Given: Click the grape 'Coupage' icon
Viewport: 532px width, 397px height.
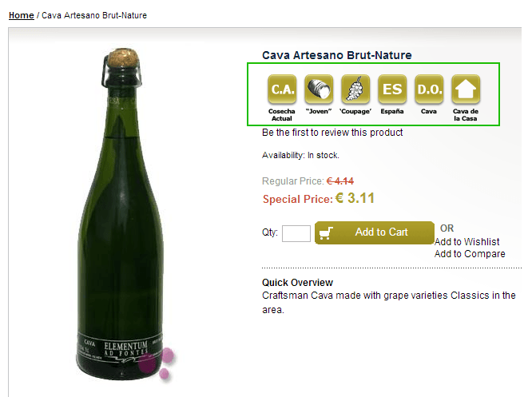Looking at the screenshot, I should point(355,89).
